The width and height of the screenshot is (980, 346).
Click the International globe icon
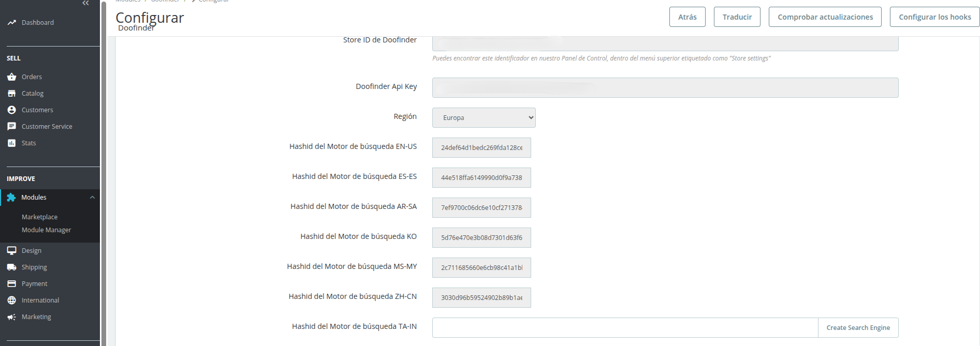tap(11, 300)
